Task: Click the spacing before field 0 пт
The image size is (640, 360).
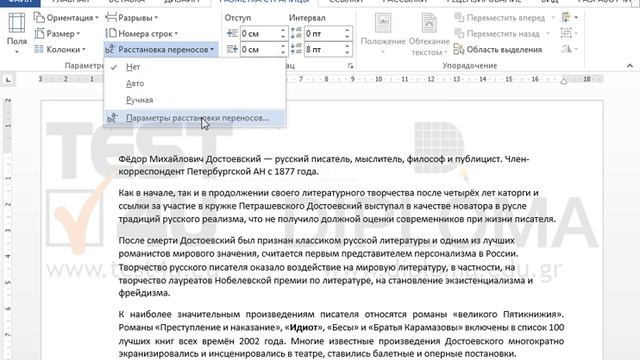Action: coord(324,34)
